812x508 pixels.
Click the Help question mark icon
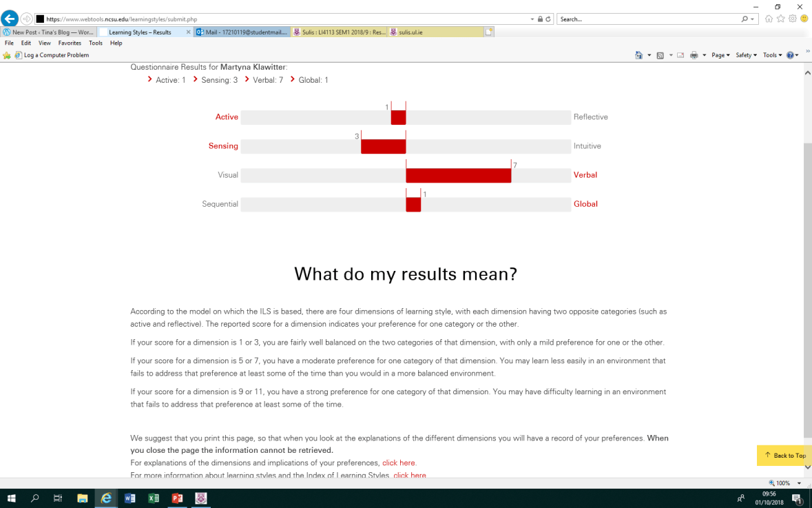(790, 55)
